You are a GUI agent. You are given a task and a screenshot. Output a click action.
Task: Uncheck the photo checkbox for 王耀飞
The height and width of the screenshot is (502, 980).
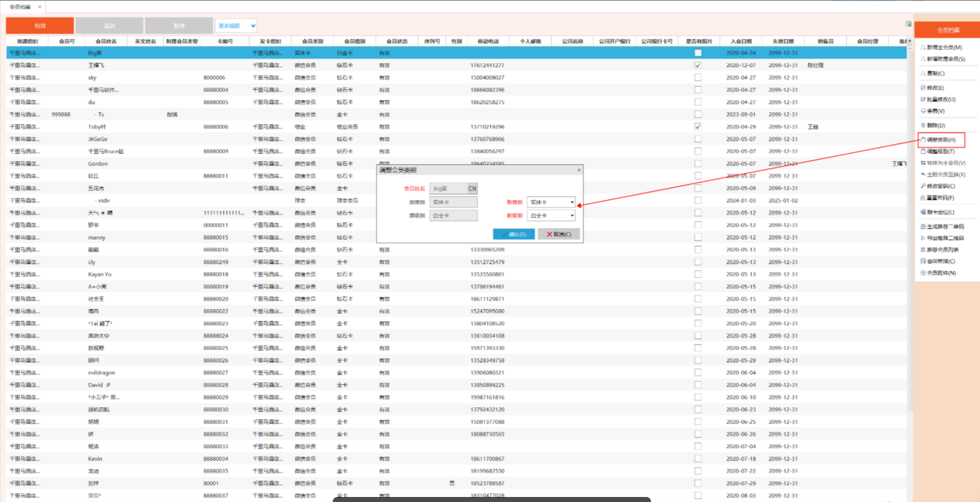(697, 65)
